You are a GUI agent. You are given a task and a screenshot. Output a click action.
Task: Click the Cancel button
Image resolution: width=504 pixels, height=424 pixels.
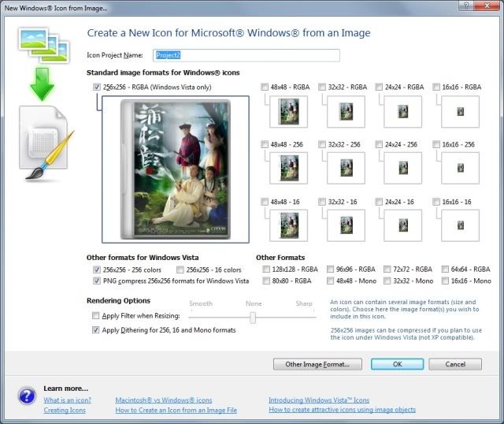tap(455, 364)
